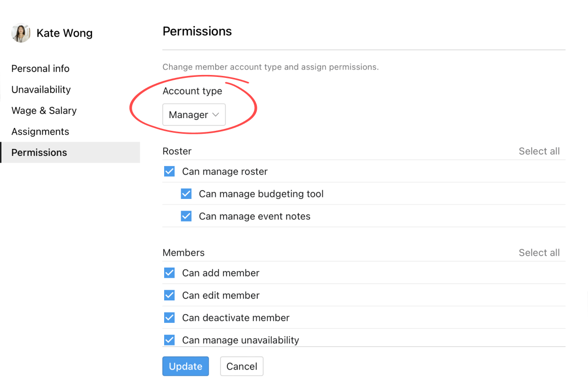Expand account type options via the chevron
588x392 pixels.
coord(216,114)
